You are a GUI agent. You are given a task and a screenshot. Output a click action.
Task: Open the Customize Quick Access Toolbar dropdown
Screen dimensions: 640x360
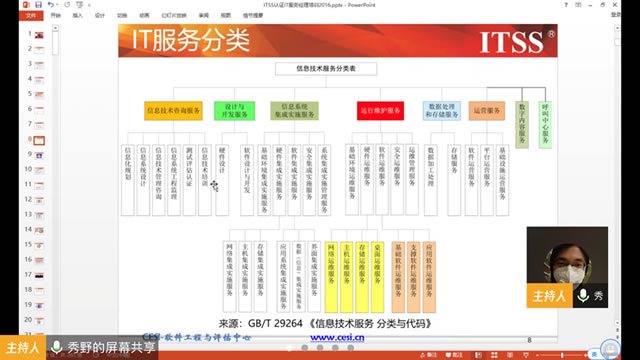(x=89, y=5)
